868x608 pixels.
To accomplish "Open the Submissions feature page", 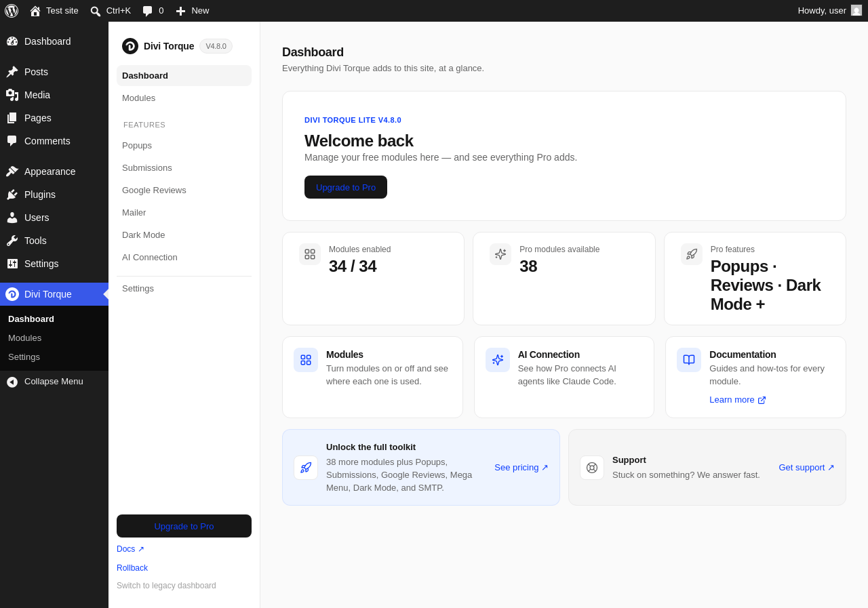I will (184, 167).
